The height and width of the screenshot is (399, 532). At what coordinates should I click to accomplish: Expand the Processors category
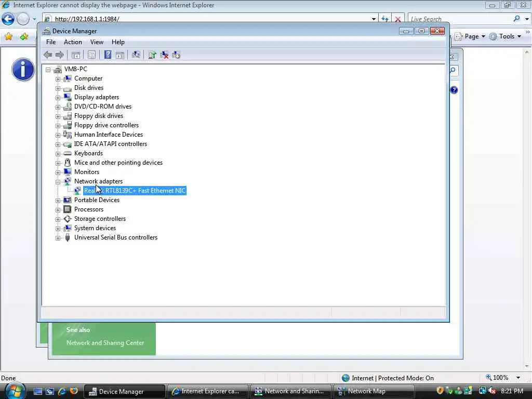click(x=58, y=210)
